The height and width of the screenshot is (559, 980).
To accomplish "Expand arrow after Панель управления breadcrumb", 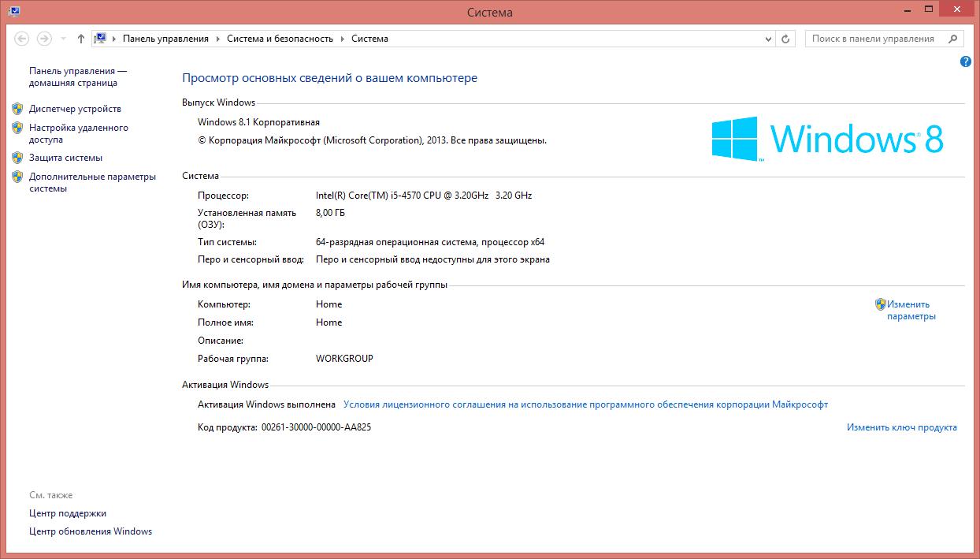I will [x=218, y=39].
